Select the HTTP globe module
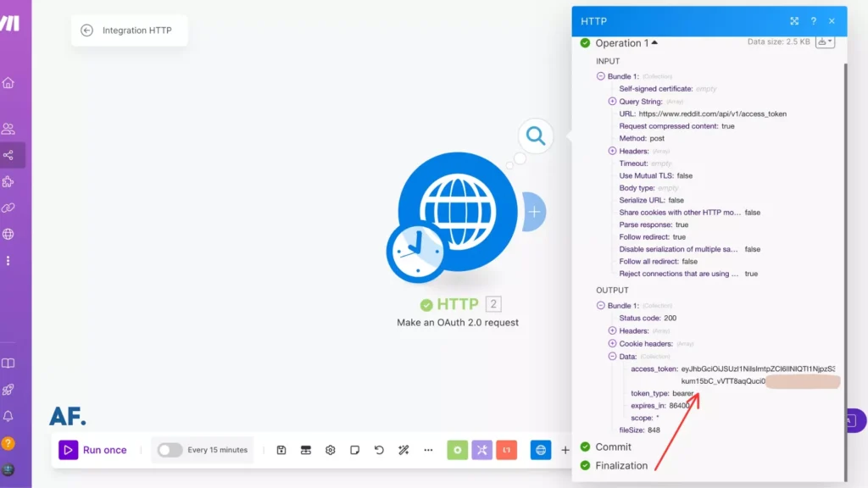The width and height of the screenshot is (868, 488). click(459, 211)
